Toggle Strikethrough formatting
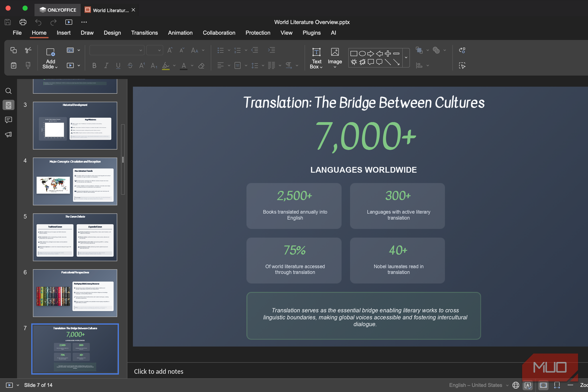Viewport: 588px width, 392px height. coord(130,66)
